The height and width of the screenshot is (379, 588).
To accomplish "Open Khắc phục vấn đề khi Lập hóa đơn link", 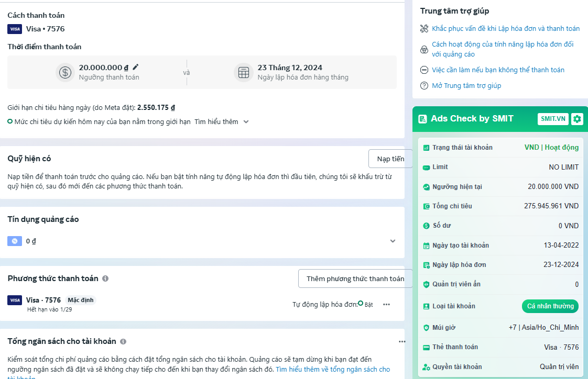I will pos(506,29).
